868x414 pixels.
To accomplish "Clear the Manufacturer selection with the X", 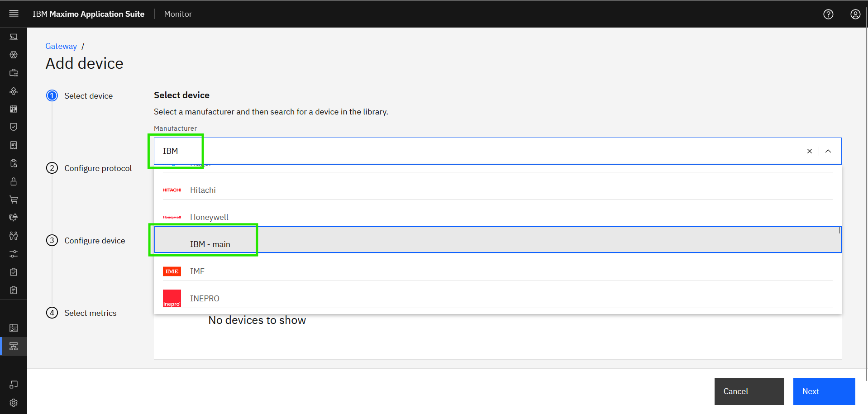I will (x=810, y=151).
